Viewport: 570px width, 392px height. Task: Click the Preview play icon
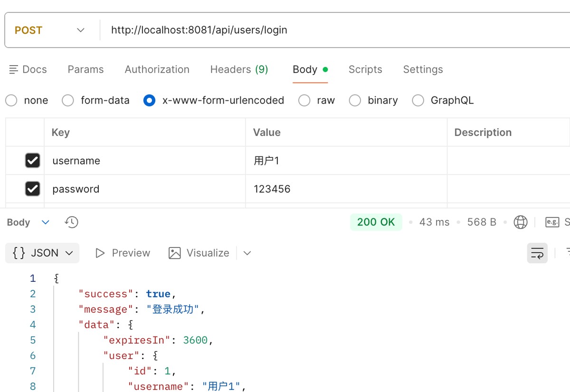[100, 253]
